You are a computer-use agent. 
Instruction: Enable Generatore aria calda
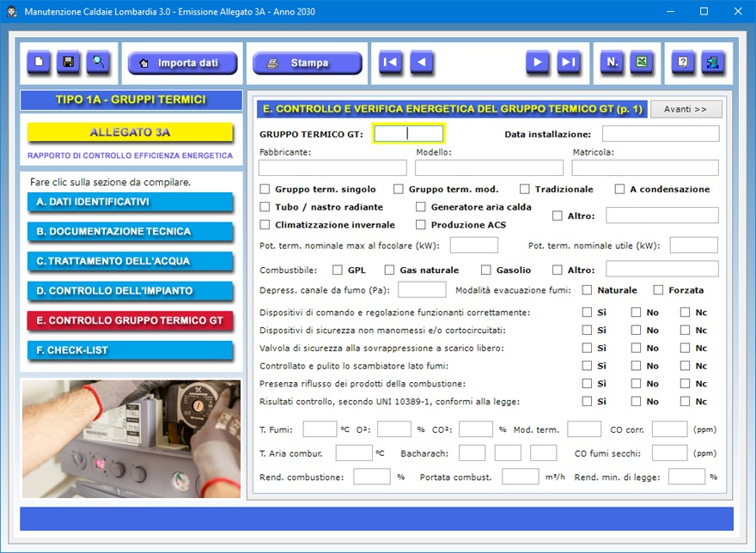tap(421, 207)
